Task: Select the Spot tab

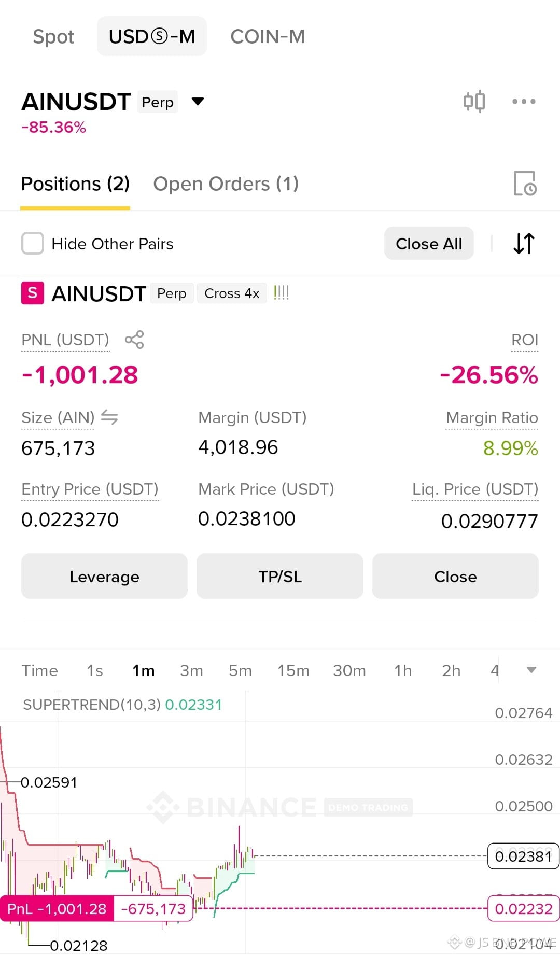Action: click(x=53, y=36)
